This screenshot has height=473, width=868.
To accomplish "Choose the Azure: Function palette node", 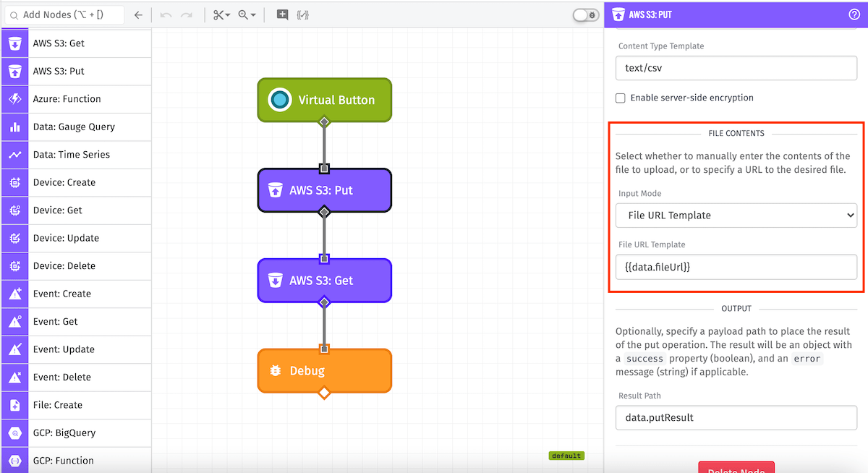I will (x=76, y=99).
